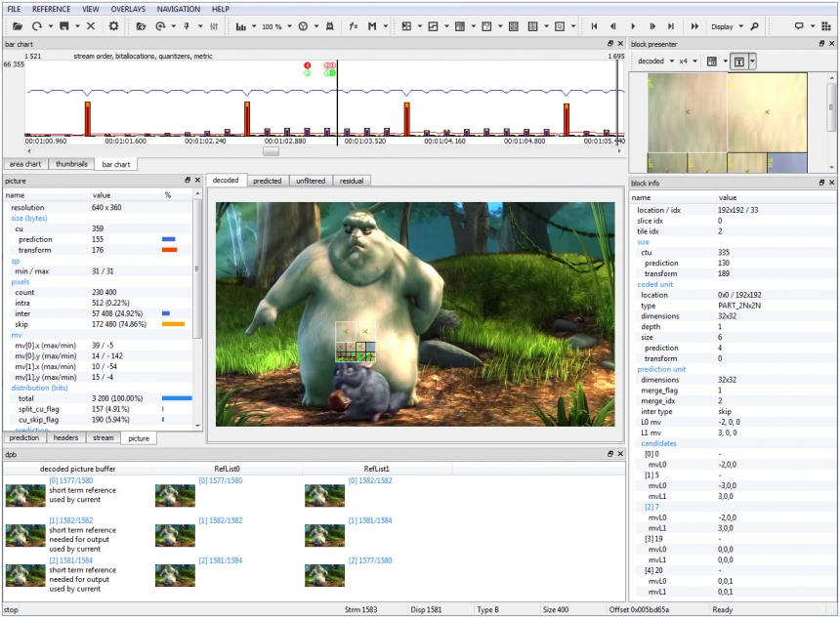The width and height of the screenshot is (840, 618).
Task: Select the unfiltered picture tab
Action: point(311,181)
